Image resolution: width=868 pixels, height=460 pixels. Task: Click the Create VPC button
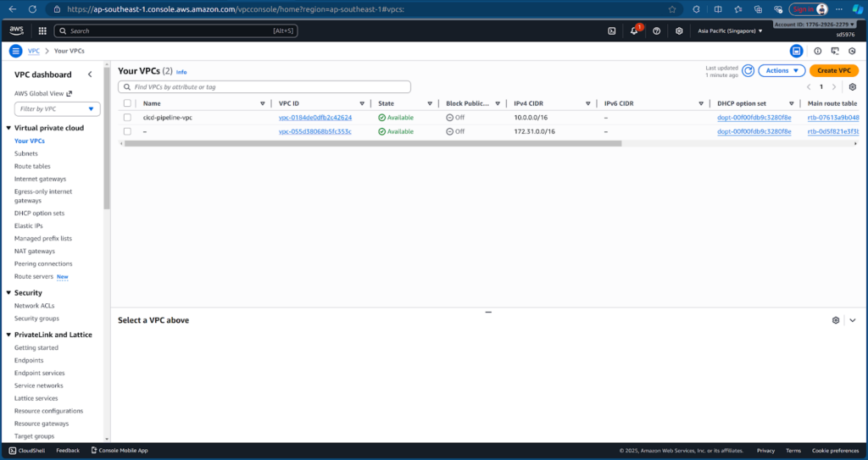coord(833,70)
